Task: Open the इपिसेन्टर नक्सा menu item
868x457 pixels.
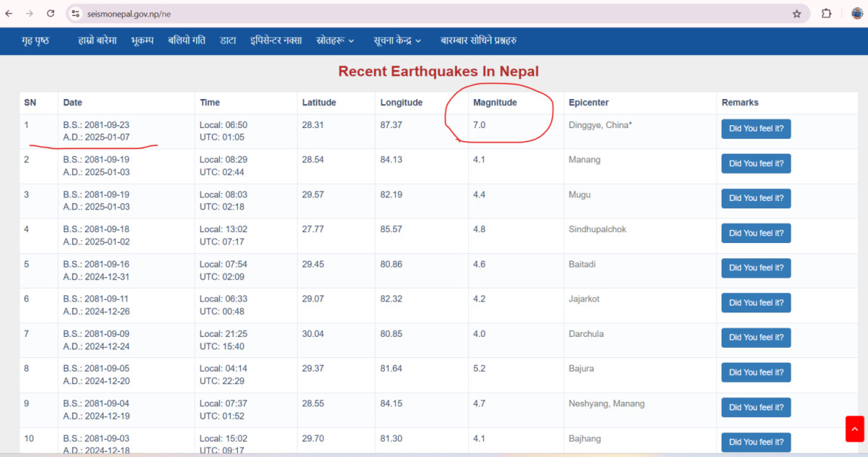Action: pyautogui.click(x=276, y=40)
